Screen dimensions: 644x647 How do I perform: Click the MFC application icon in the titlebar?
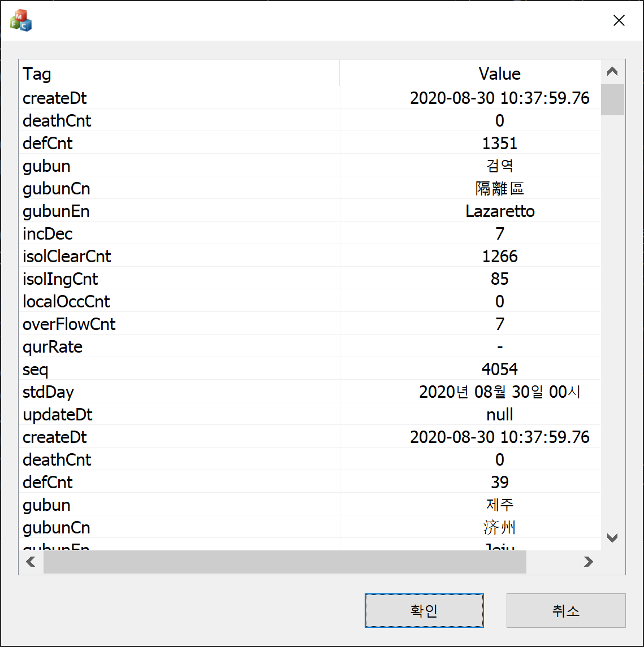pyautogui.click(x=20, y=20)
